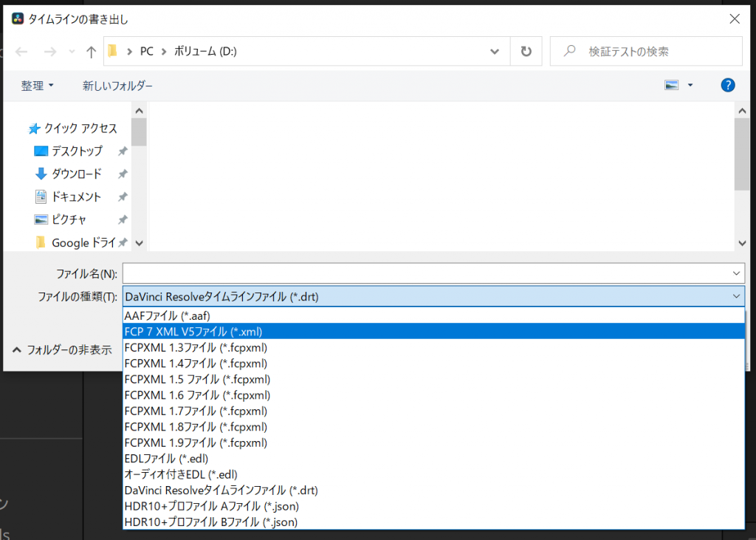Select PC in the address breadcrumb
The width and height of the screenshot is (756, 540).
pyautogui.click(x=147, y=51)
